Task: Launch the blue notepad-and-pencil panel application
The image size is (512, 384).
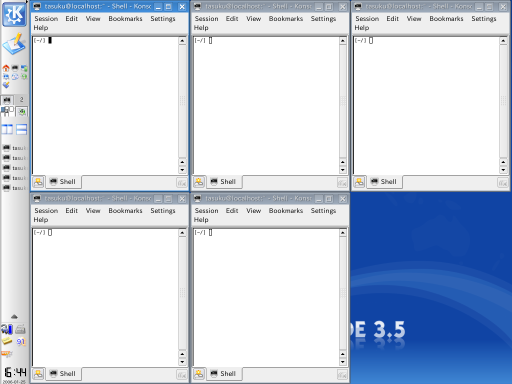Action: pyautogui.click(x=14, y=44)
